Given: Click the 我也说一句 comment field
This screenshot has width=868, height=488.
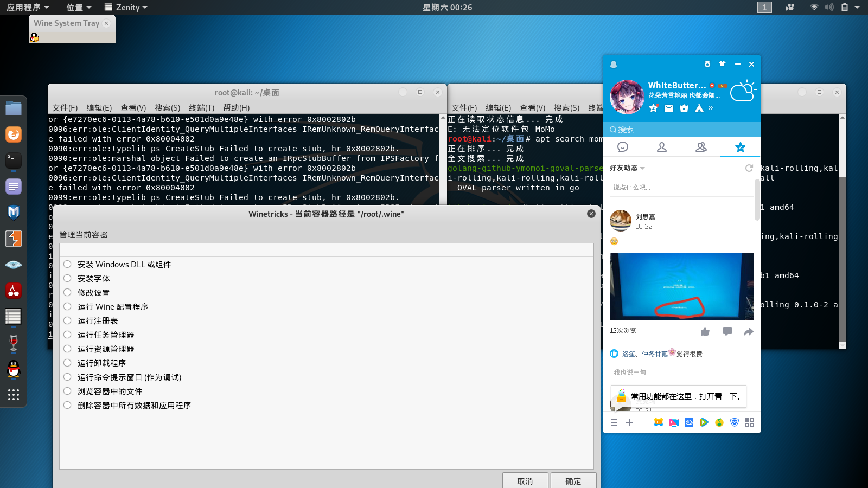Looking at the screenshot, I should click(682, 373).
